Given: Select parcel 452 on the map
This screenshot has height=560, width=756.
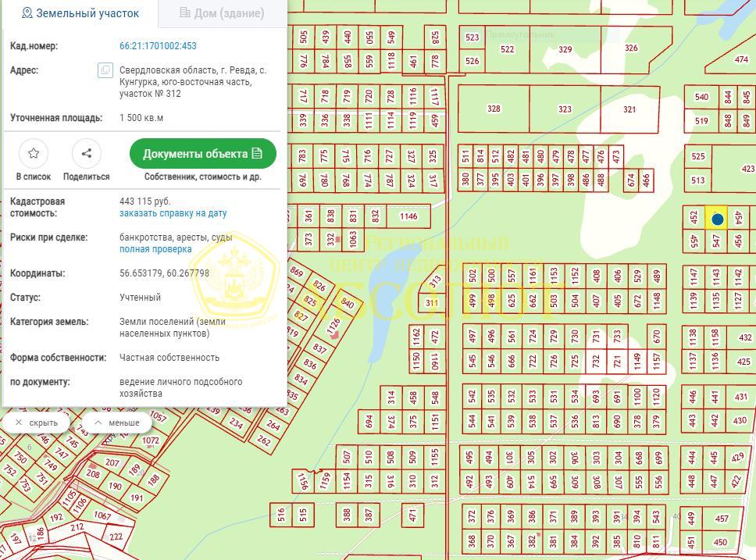Looking at the screenshot, I should coord(694,218).
